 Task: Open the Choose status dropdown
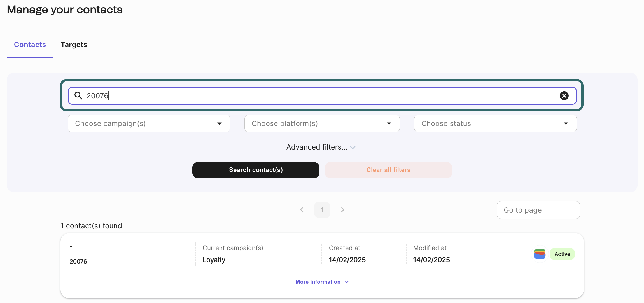pyautogui.click(x=495, y=123)
